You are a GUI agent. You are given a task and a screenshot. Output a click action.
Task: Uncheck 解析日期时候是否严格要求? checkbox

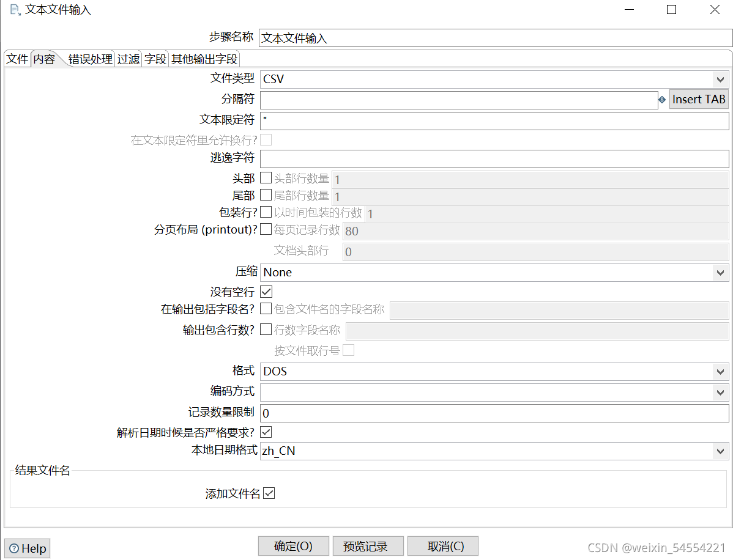click(266, 432)
